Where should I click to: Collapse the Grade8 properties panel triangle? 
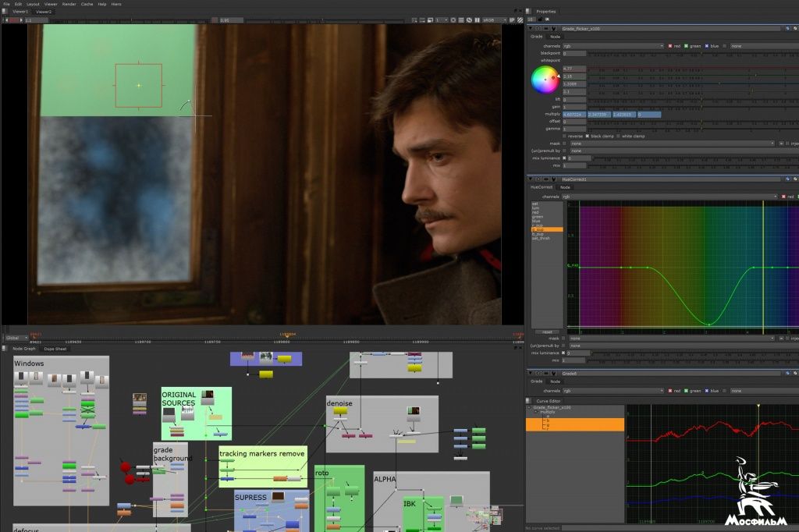coord(531,374)
